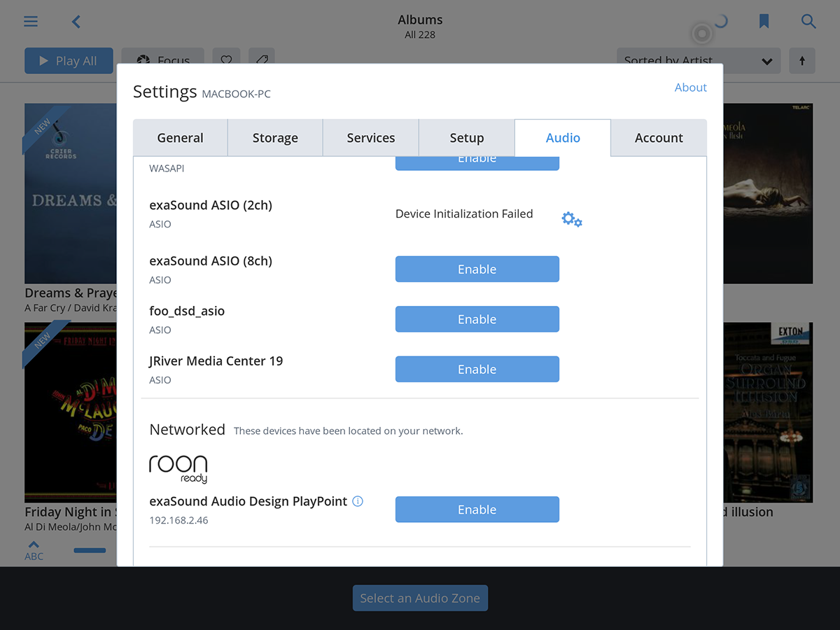Viewport: 840px width, 630px height.
Task: Enable the exaSound Audio Design PlayPoint
Action: tap(477, 510)
